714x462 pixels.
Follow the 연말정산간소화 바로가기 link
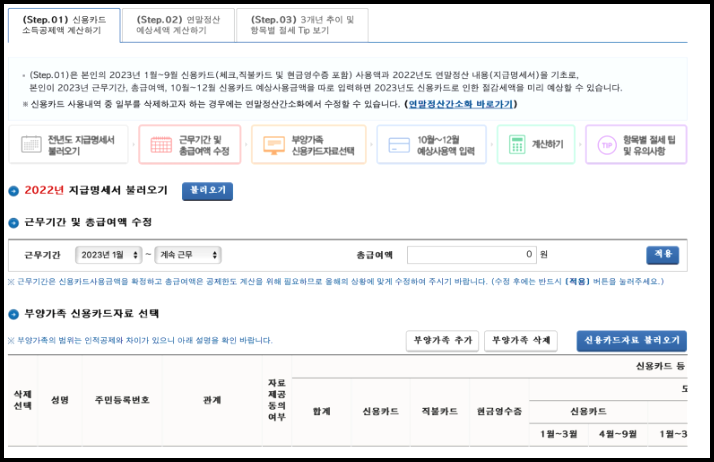tap(460, 104)
